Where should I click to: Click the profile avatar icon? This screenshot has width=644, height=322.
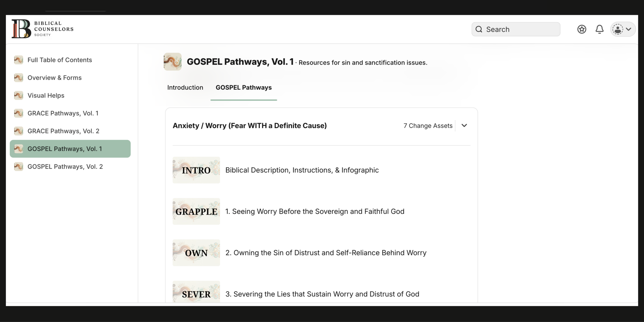tap(618, 29)
